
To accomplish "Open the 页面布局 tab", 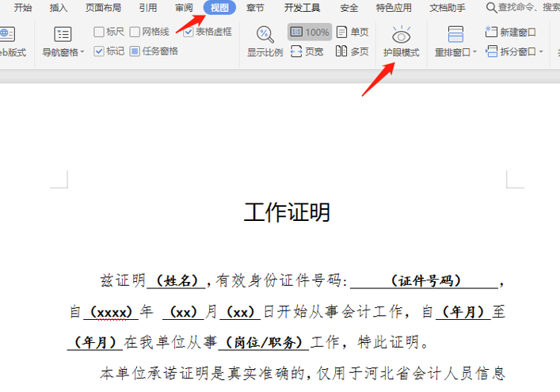I will (x=103, y=7).
